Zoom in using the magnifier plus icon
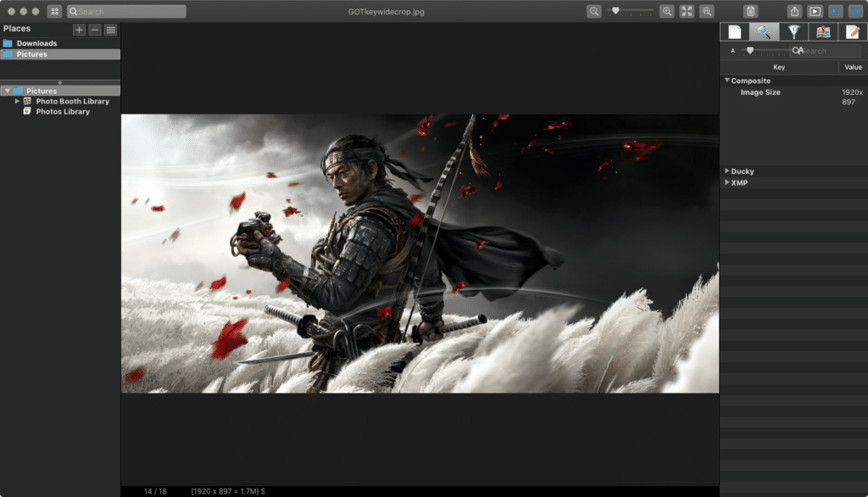Viewport: 868px width, 497px height. click(x=668, y=11)
